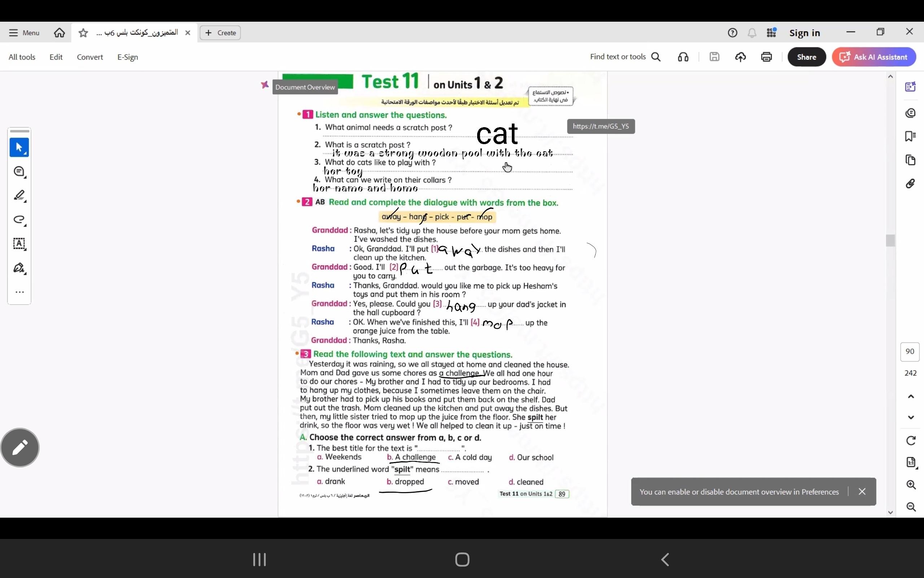
Task: Select the Add text box tool
Action: click(x=19, y=244)
